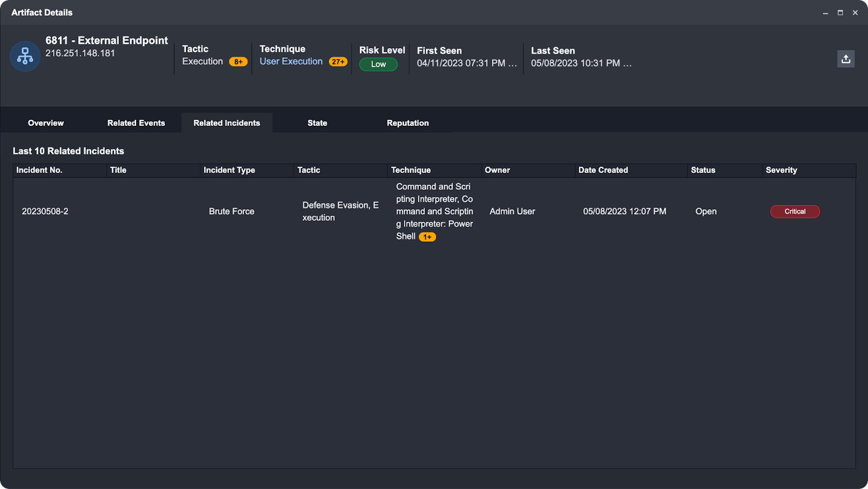Expand the 1+ badge in Technique cell
The width and height of the screenshot is (868, 489).
tap(427, 237)
